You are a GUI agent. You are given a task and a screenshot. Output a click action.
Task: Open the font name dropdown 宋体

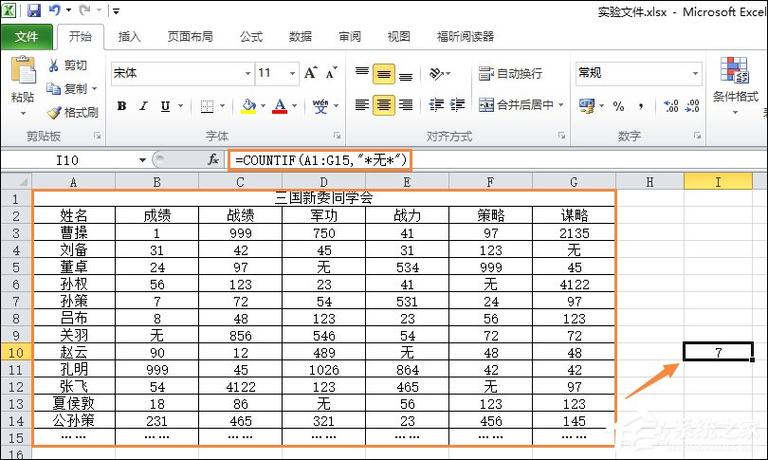click(248, 73)
